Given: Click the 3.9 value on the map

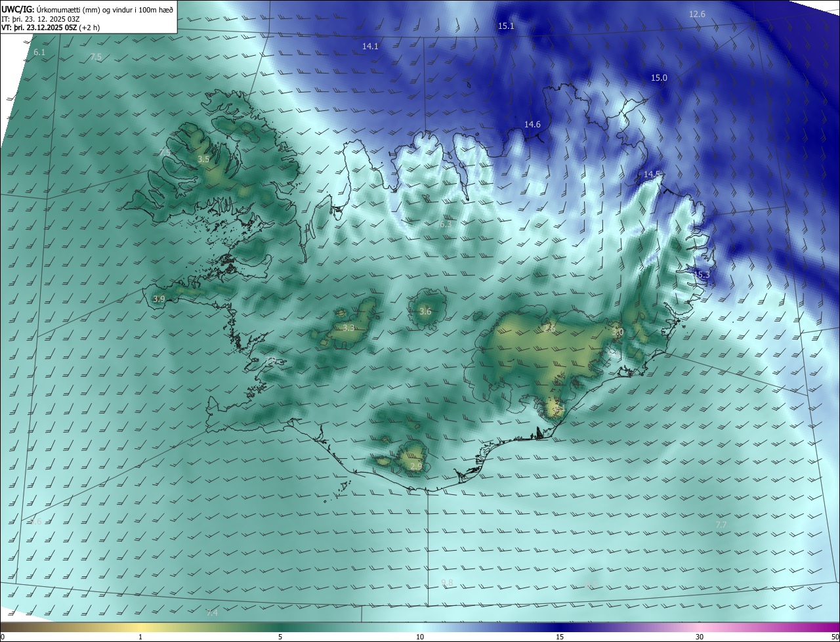Looking at the screenshot, I should 159,299.
